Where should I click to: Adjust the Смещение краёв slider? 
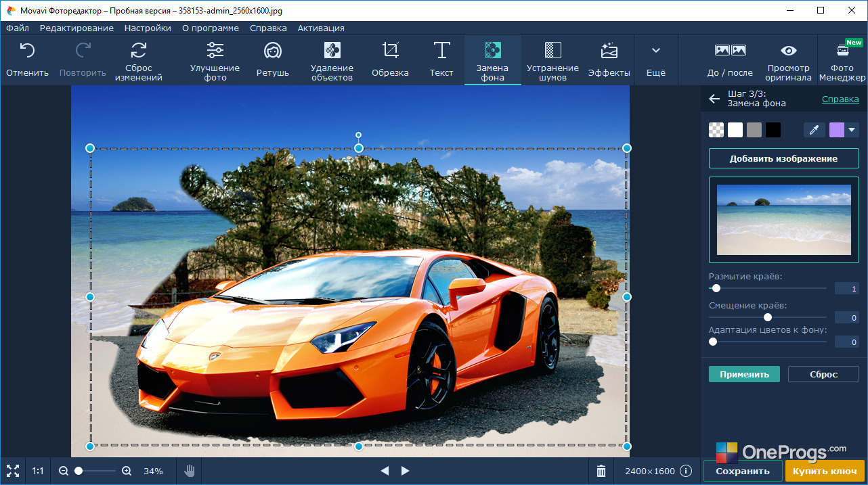[x=767, y=317]
